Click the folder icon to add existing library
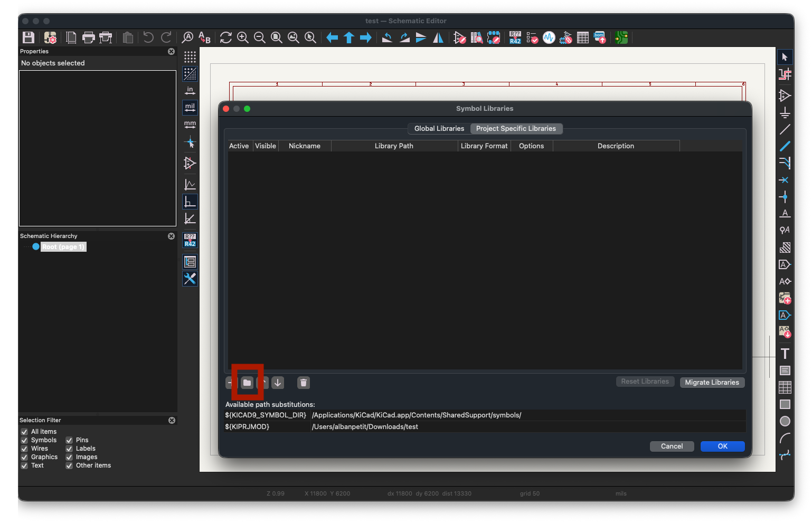Viewport: 812px width, 523px height. pyautogui.click(x=247, y=383)
